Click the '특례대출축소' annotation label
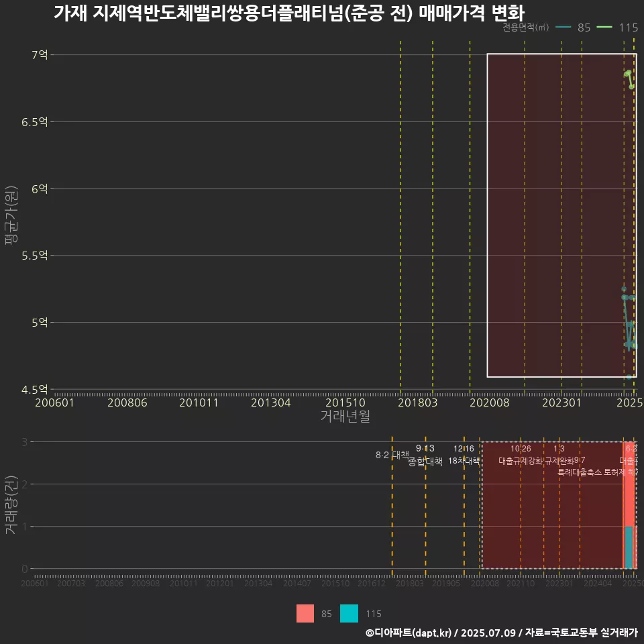 [x=580, y=472]
